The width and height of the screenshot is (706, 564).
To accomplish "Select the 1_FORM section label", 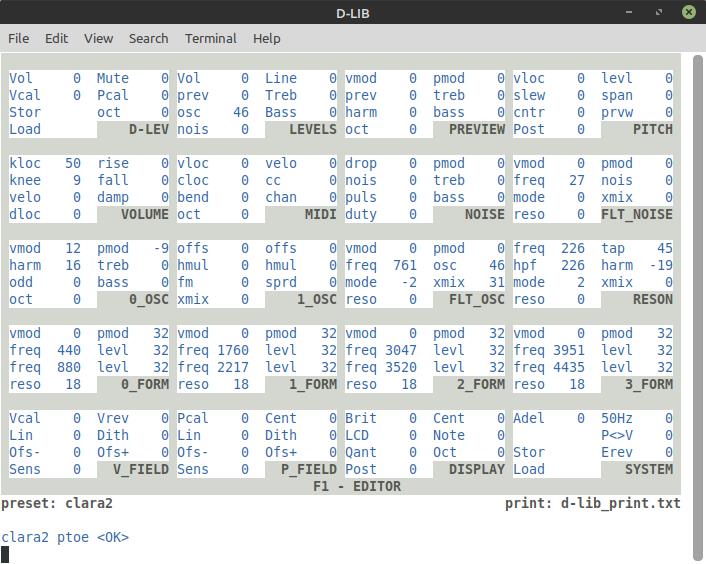I will 312,385.
